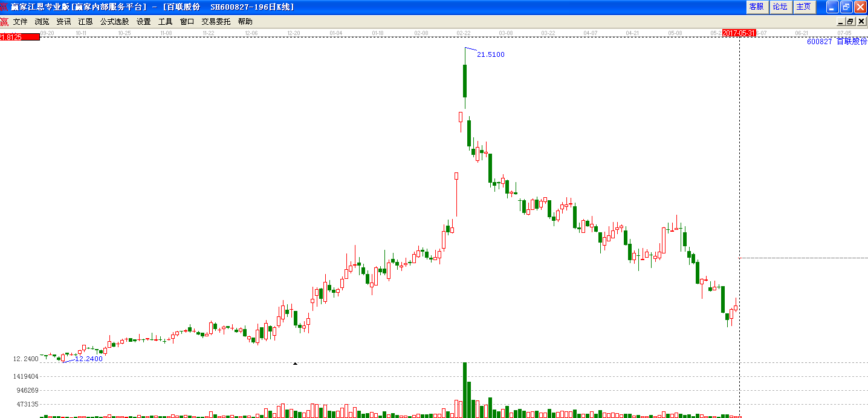Minimize the inner chart window
The width and height of the screenshot is (868, 418).
pyautogui.click(x=840, y=21)
